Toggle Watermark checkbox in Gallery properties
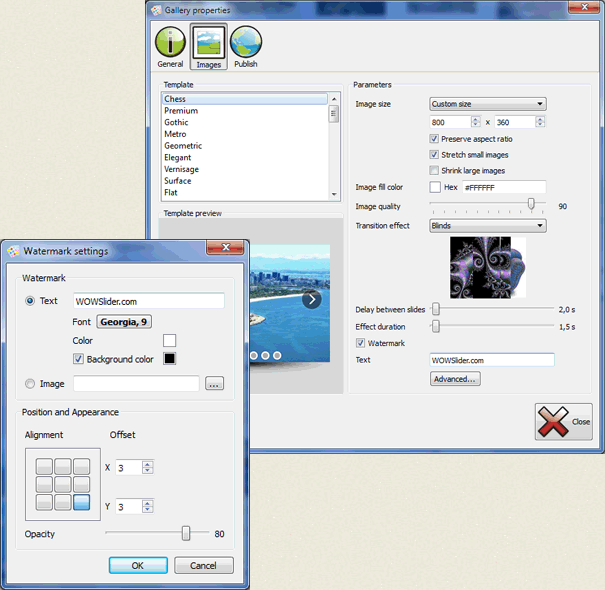Screen dimensions: 605x590 point(360,343)
